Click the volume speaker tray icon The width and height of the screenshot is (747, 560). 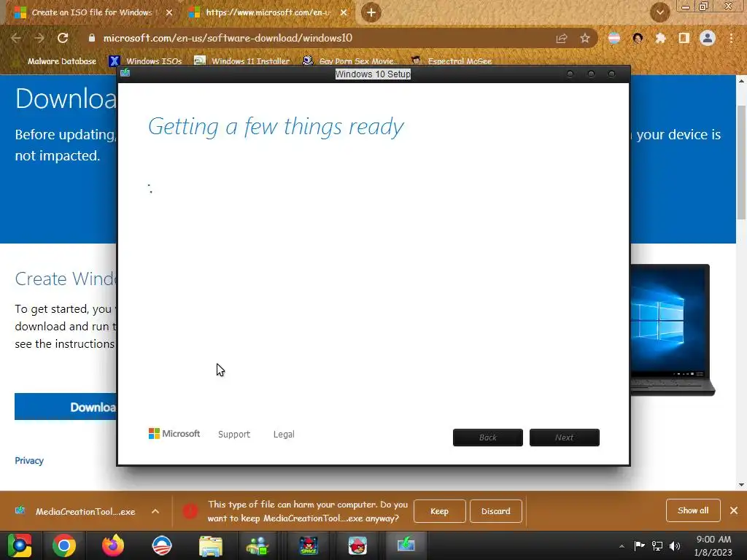pos(675,545)
